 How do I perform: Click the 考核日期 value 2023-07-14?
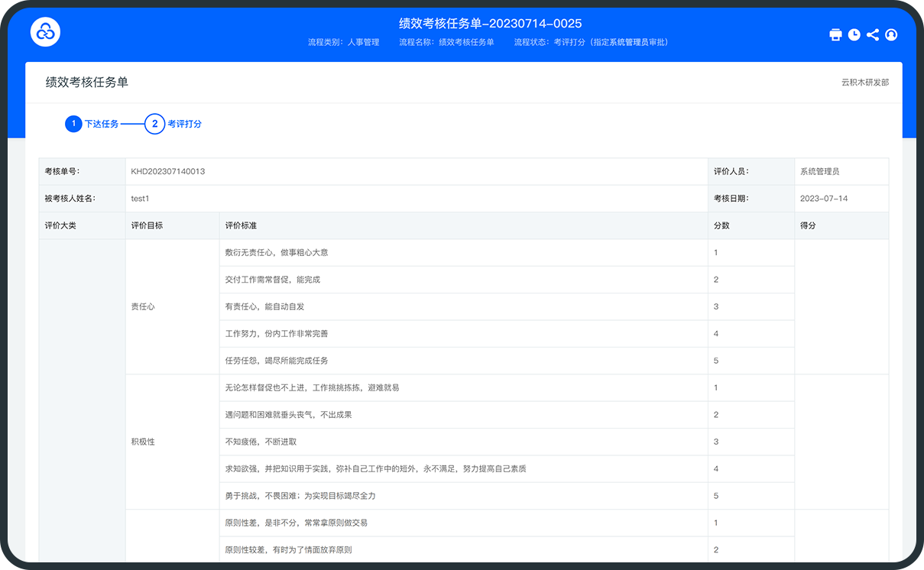pos(823,199)
